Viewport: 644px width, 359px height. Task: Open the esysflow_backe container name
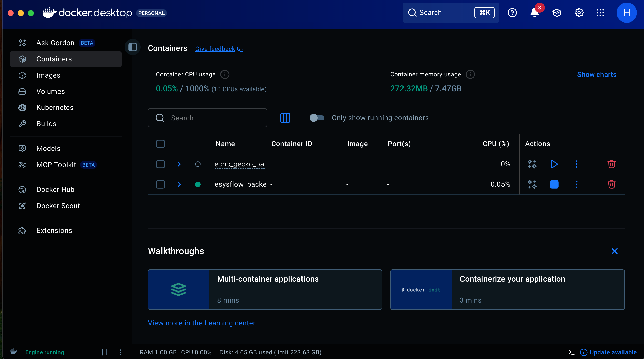coord(240,184)
